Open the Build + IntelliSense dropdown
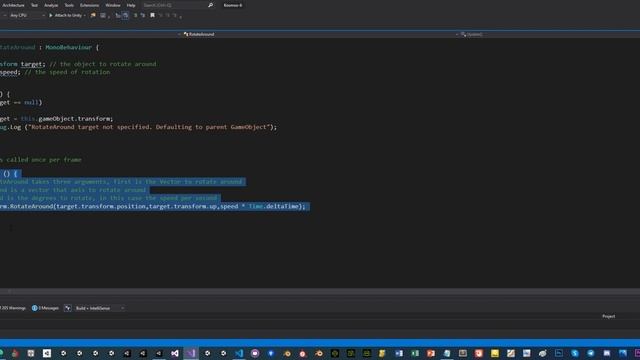Viewport: 640px width, 360px height. pos(99,308)
